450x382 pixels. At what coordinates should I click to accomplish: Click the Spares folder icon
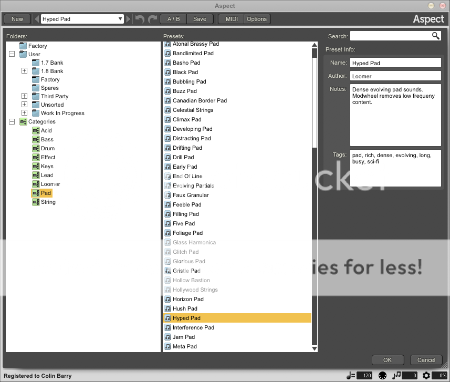[x=36, y=88]
